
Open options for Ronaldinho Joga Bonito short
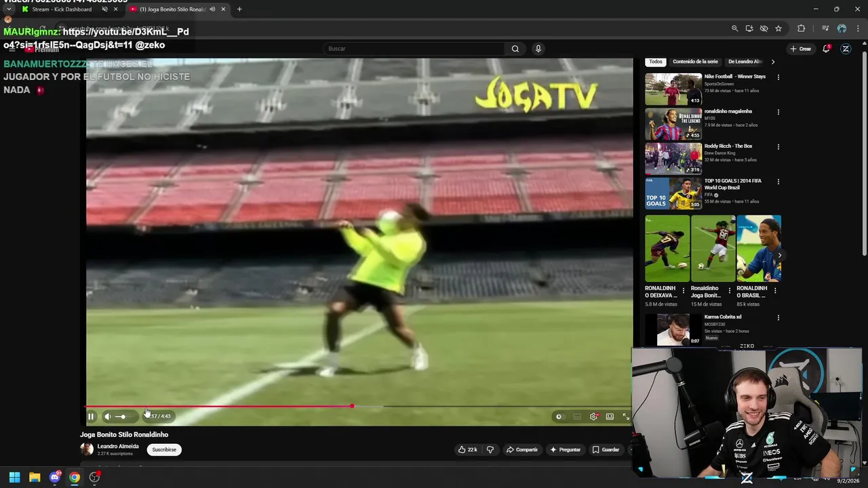pyautogui.click(x=730, y=290)
